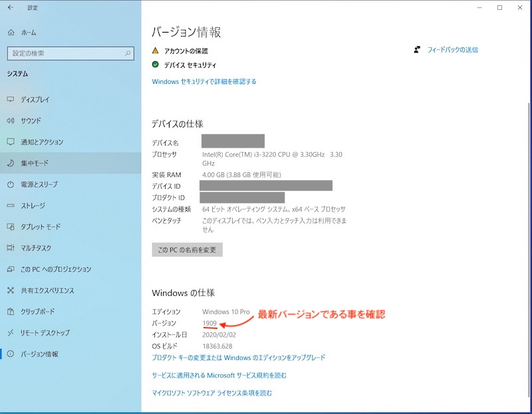This screenshot has width=532, height=414.
Task: Select the Sound speaker icon
Action: [11, 120]
